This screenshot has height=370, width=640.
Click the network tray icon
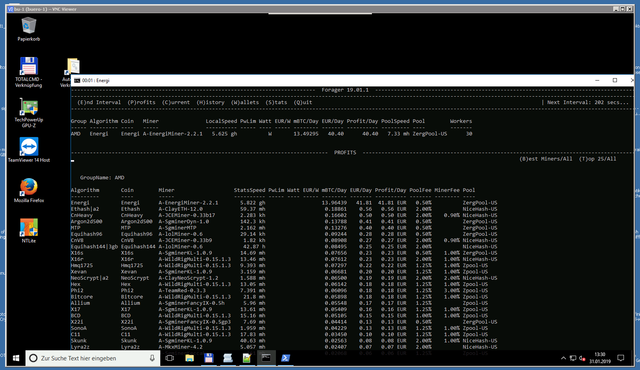573,358
